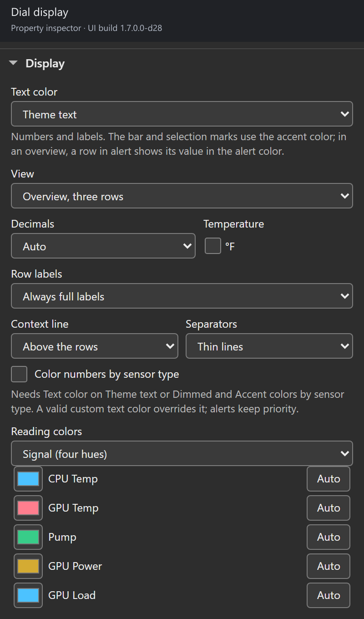Click the Dial display title
The image size is (364, 619).
(40, 12)
